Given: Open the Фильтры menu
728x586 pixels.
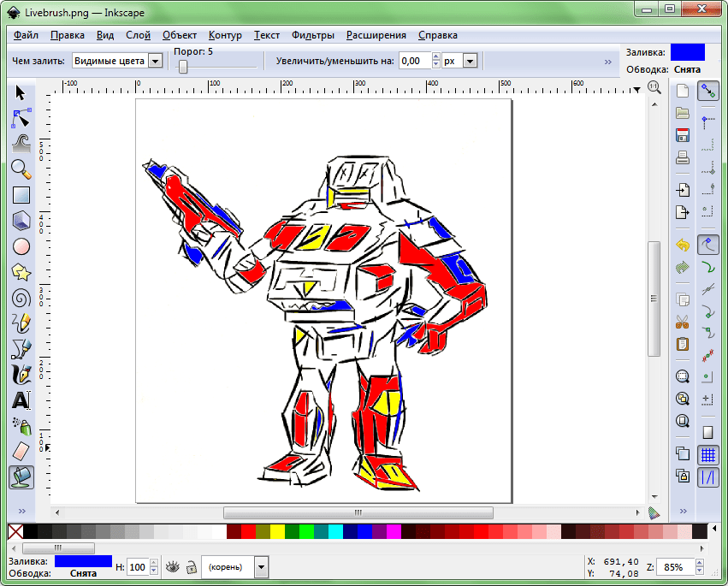Looking at the screenshot, I should coord(312,35).
